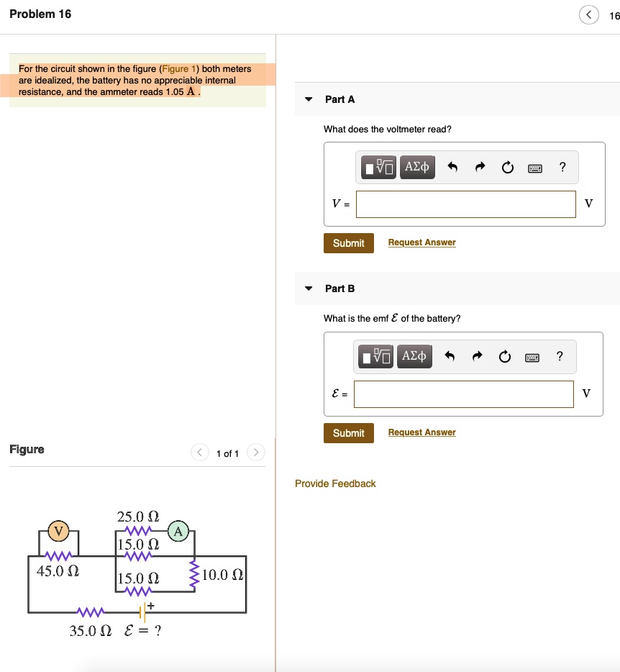
Task: Collapse the Part B section
Action: click(x=308, y=288)
